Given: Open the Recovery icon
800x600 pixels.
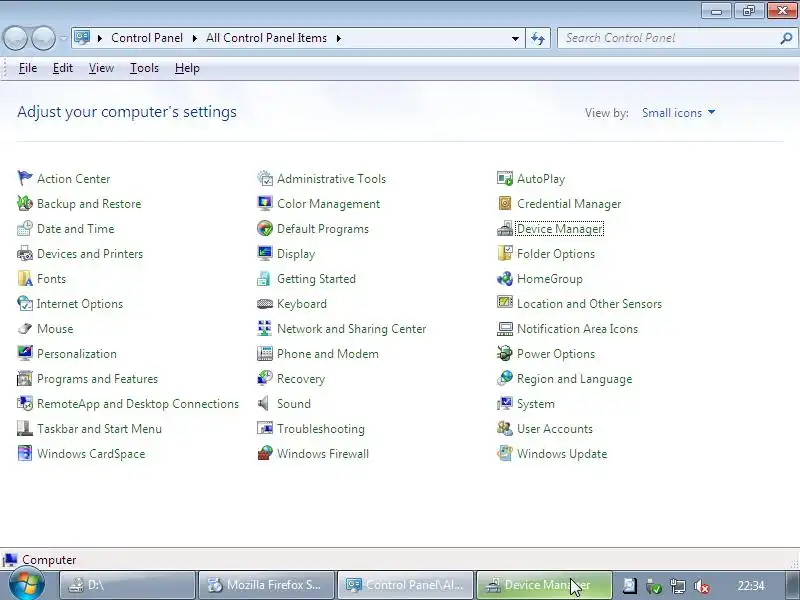Looking at the screenshot, I should pyautogui.click(x=265, y=379).
